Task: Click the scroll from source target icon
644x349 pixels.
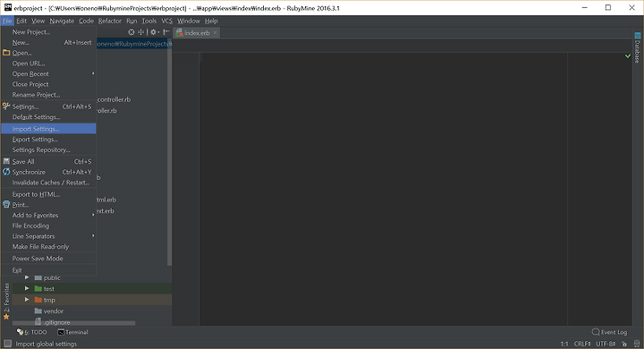Action: (x=131, y=32)
